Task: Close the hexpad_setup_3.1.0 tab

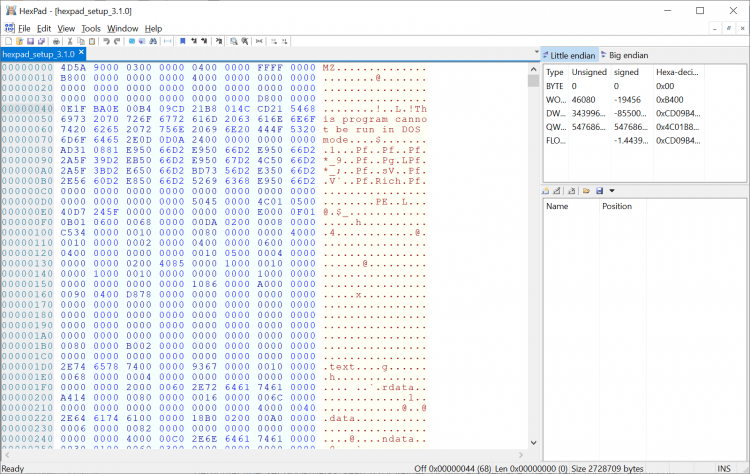Action: pos(82,54)
